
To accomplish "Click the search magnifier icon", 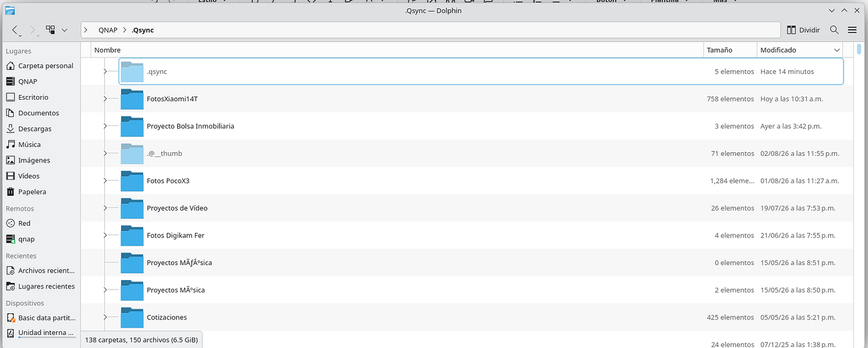I will coord(835,30).
